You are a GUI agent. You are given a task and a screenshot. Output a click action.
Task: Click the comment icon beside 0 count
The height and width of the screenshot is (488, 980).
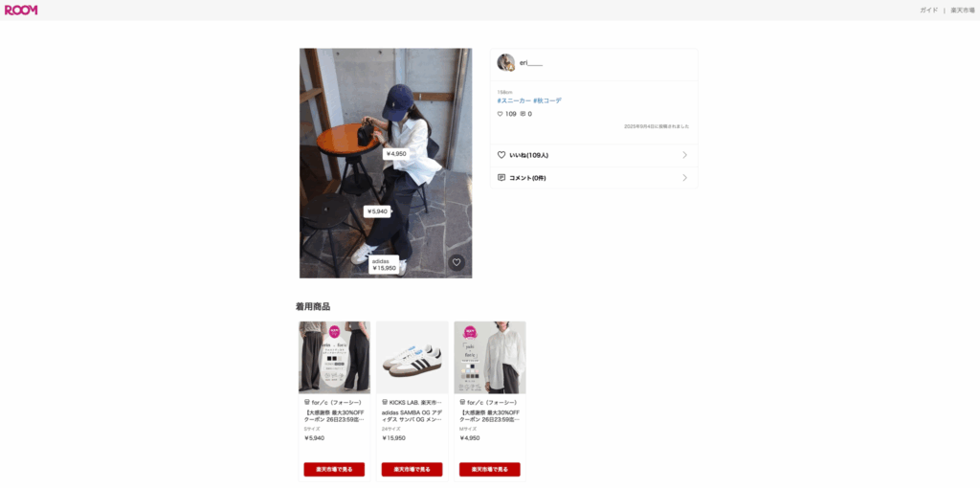(523, 114)
